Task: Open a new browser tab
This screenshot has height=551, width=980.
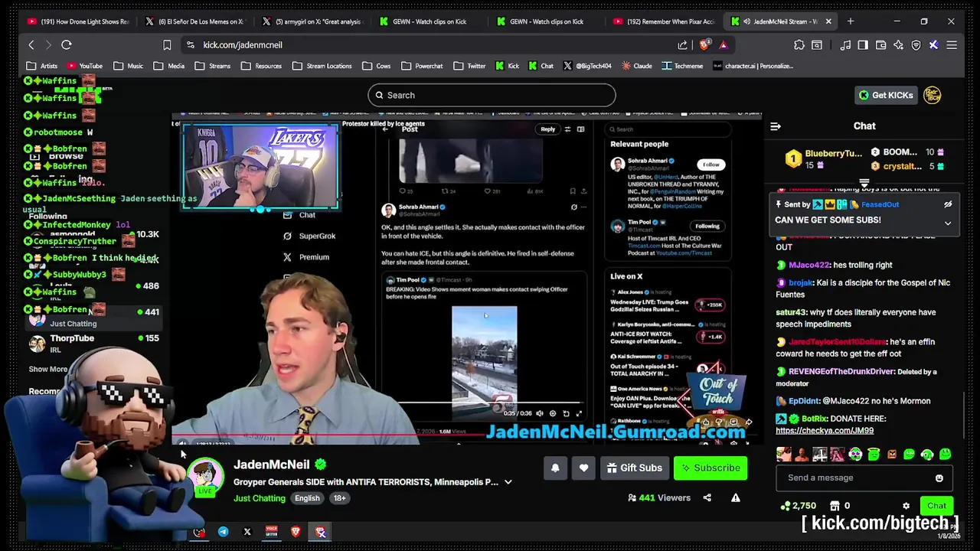Action: coord(851,21)
